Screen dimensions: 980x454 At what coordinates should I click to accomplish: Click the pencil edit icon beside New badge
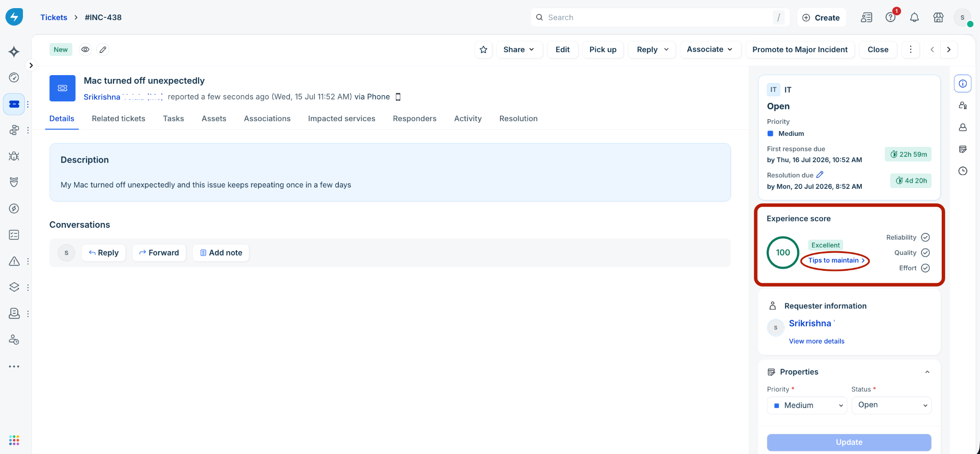[x=103, y=50]
